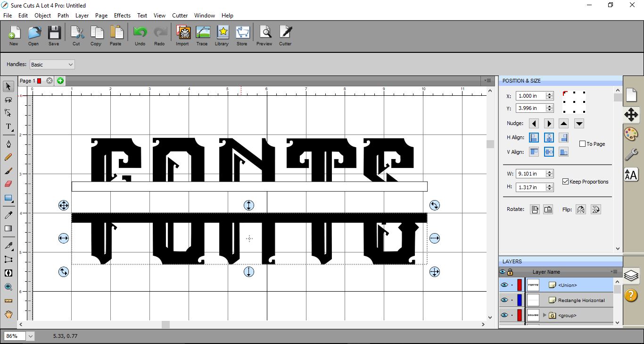
Task: Import an SVG file
Action: [182, 36]
